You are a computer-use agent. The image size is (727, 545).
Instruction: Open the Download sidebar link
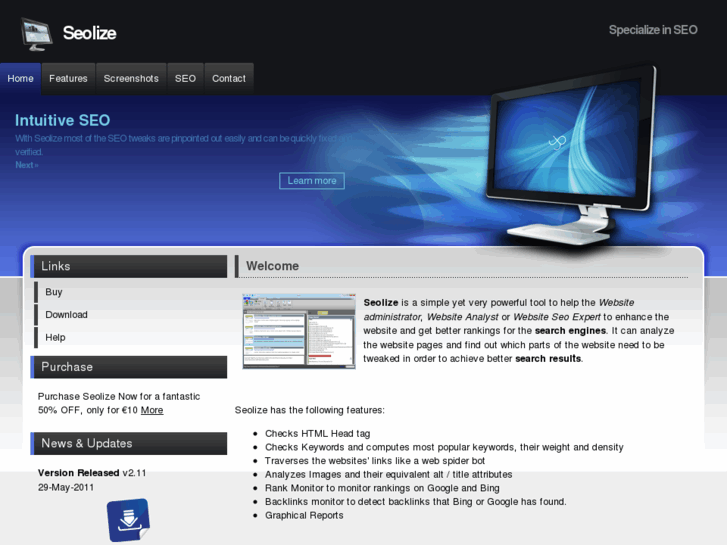coord(66,315)
